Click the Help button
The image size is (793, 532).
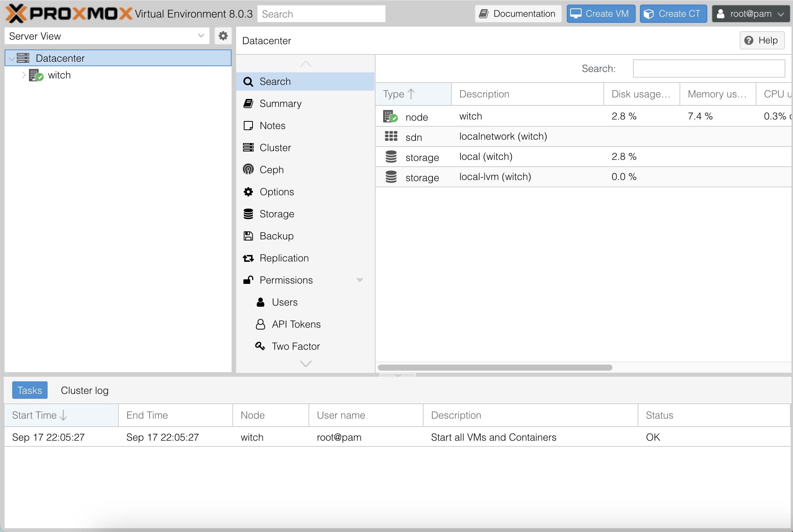(x=762, y=40)
